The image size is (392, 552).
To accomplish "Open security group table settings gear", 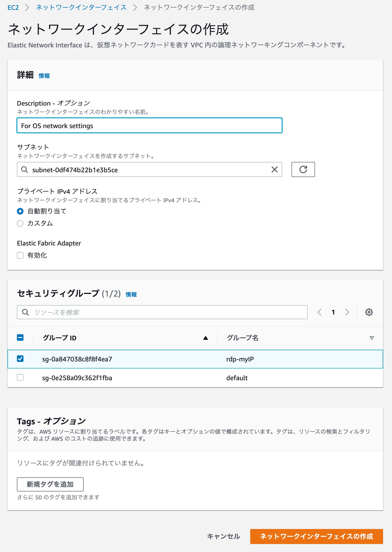I will click(x=369, y=312).
